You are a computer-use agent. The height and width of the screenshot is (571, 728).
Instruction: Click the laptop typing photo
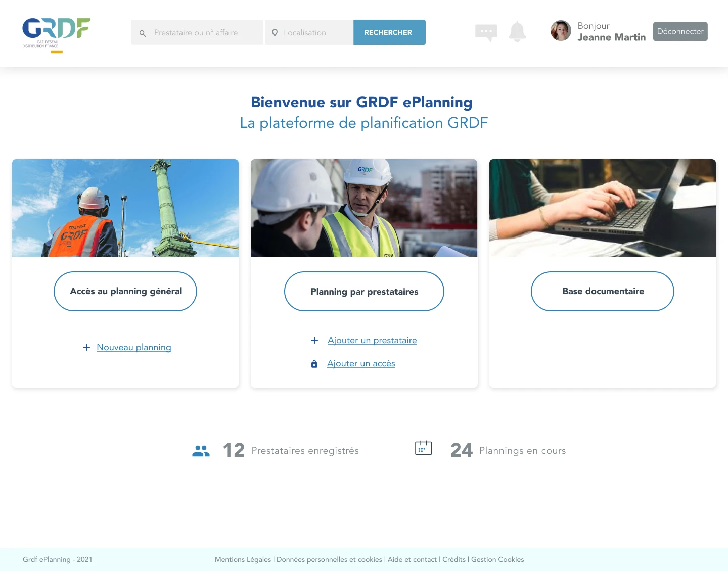(x=603, y=208)
